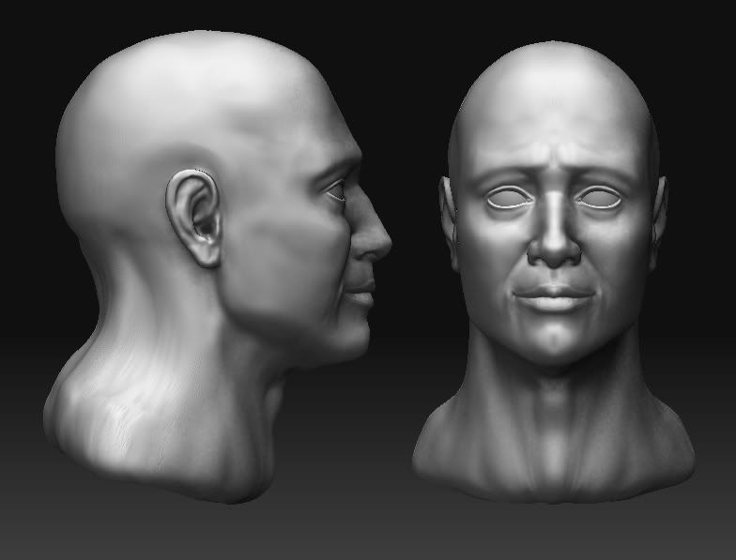
Task: Select the right eye of the front-facing head
Action: click(599, 198)
